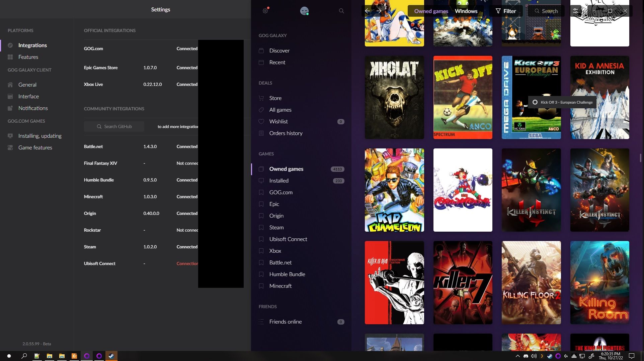
Task: Open the Kick Off Spectrum game cover
Action: click(x=463, y=97)
